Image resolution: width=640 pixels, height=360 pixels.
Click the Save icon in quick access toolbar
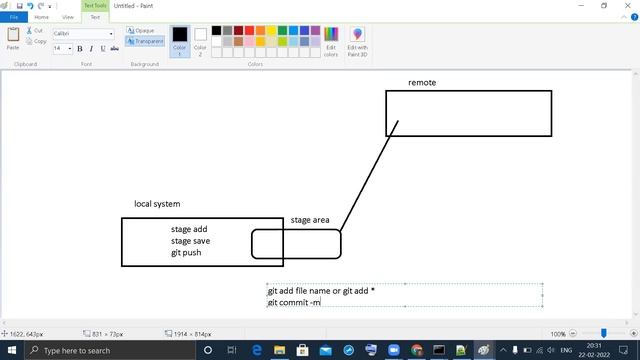[19, 6]
